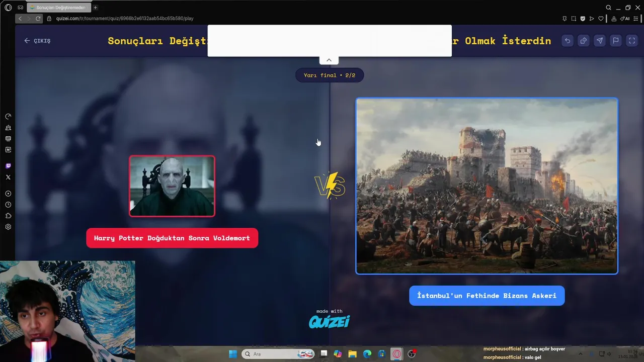
Task: Toggle fullscreen mode for the quiz
Action: [632, 41]
